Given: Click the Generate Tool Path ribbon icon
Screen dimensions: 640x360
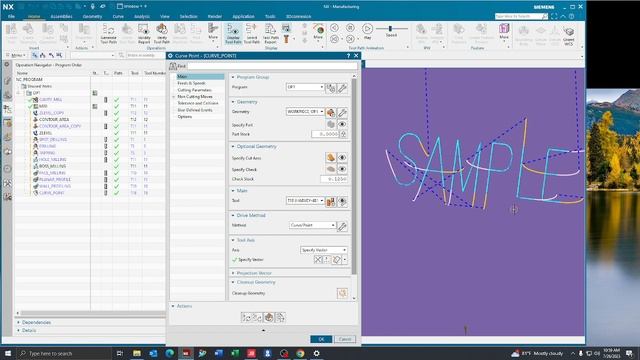Looking at the screenshot, I should click(109, 33).
